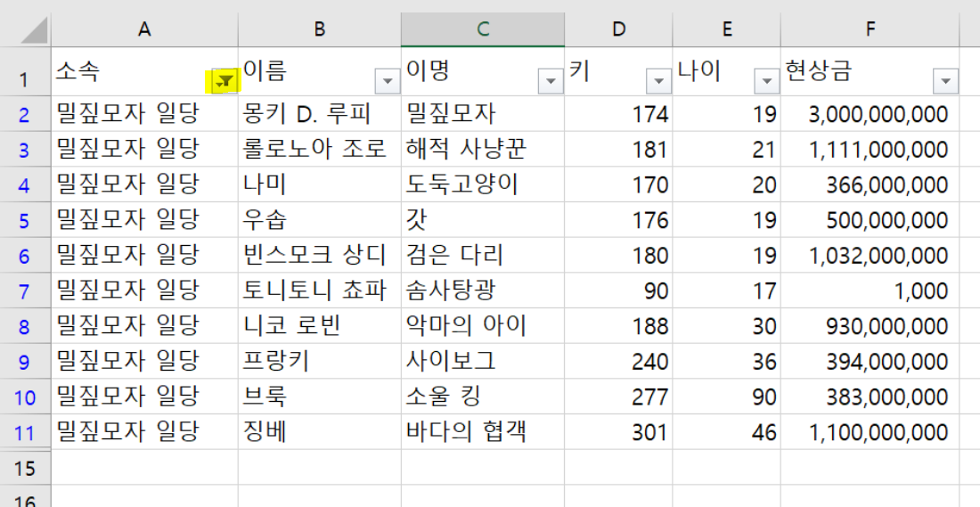Image resolution: width=980 pixels, height=507 pixels.
Task: Select cell containing 사이보그
Action: click(x=483, y=362)
